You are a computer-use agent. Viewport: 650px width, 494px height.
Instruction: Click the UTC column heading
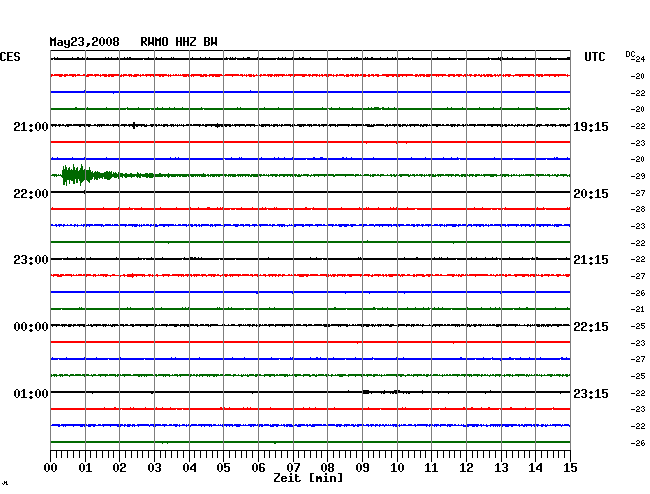point(594,57)
